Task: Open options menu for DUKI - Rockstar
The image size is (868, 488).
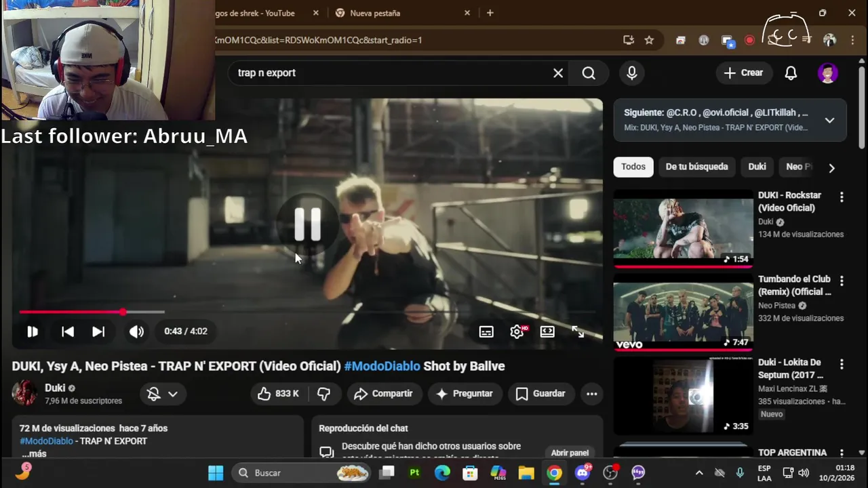Action: click(x=842, y=197)
